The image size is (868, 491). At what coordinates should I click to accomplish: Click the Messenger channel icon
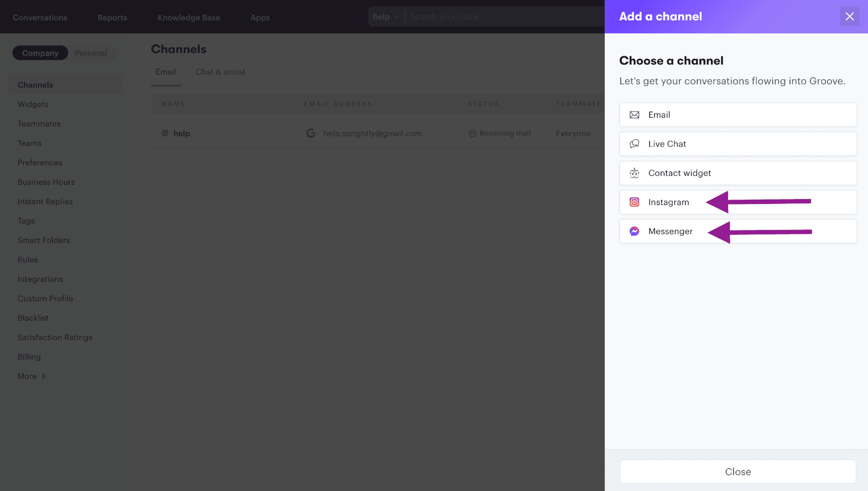(634, 231)
